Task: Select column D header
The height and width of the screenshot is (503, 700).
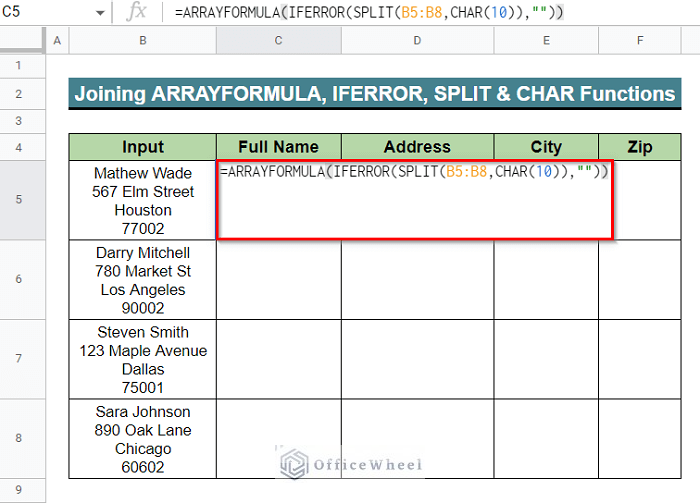Action: tap(418, 41)
